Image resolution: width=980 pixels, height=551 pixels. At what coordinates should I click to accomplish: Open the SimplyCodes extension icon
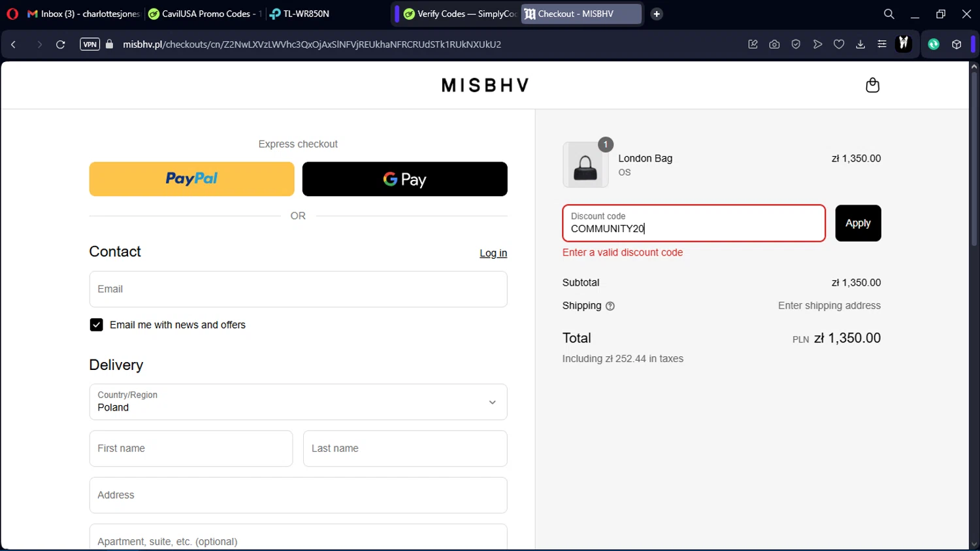click(904, 44)
